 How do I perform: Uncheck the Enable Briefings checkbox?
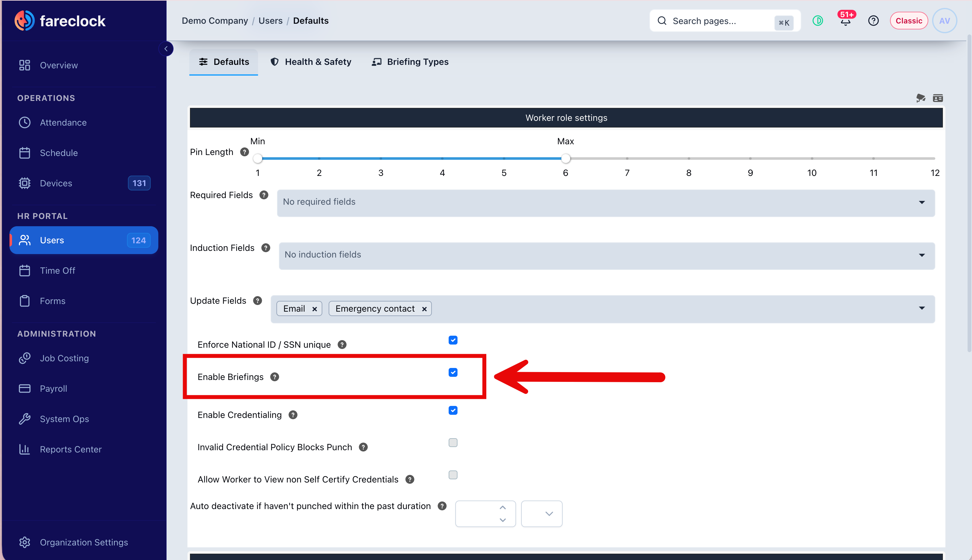tap(453, 372)
